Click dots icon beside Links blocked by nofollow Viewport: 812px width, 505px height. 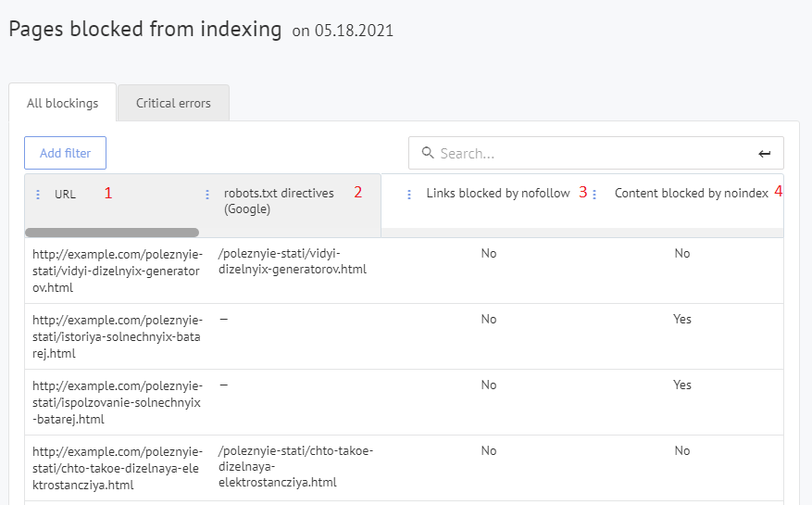(x=409, y=195)
